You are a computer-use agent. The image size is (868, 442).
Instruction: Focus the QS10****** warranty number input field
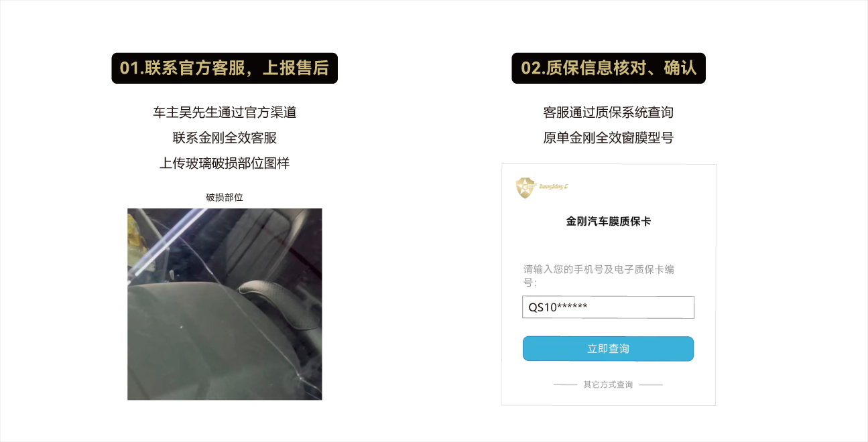pyautogui.click(x=608, y=307)
